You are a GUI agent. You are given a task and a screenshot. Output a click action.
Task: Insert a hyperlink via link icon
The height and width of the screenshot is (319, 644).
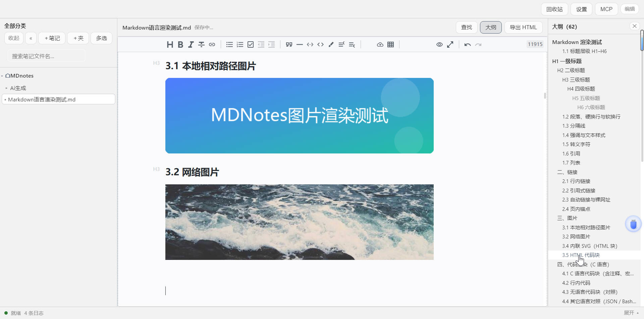[x=212, y=44]
